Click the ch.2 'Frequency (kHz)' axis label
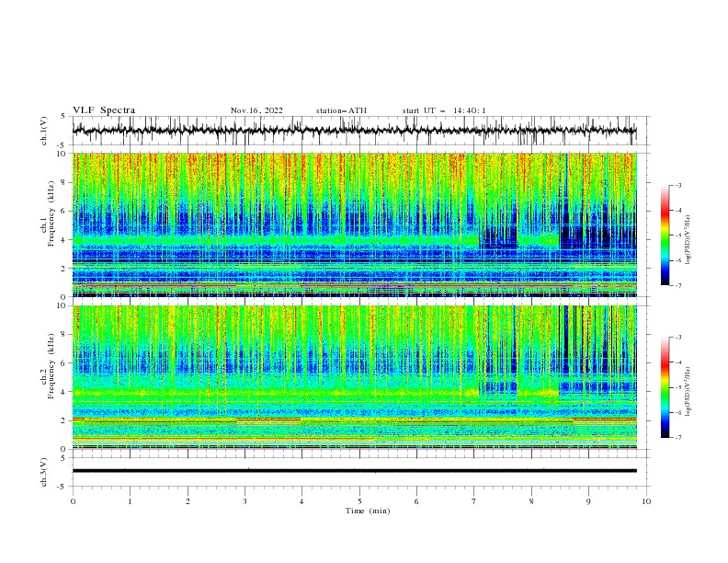Image resolution: width=728 pixels, height=563 pixels. 51,365
